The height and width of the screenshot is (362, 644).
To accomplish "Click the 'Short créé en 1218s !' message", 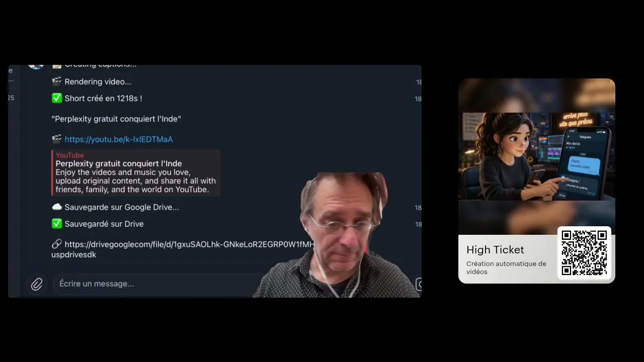I will pos(103,98).
